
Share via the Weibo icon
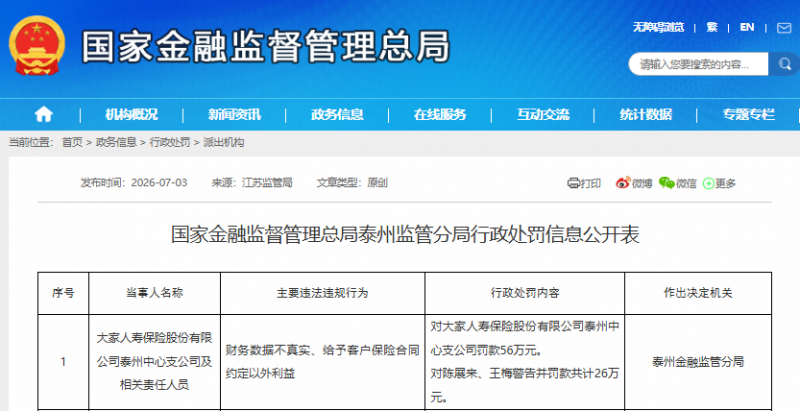click(x=623, y=183)
